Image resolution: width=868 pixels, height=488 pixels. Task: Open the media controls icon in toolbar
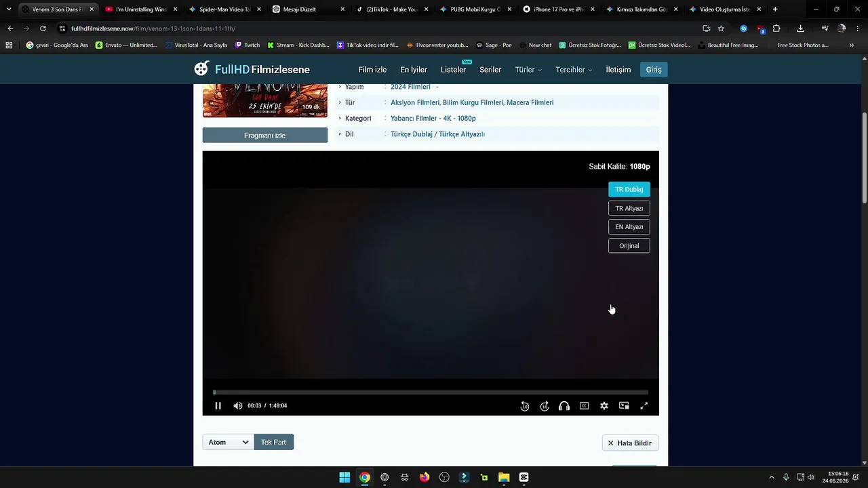pos(825,28)
